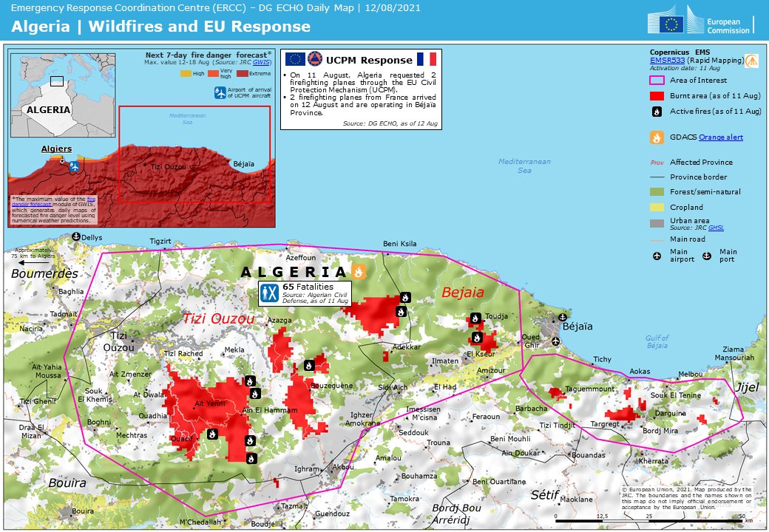769x532 pixels.
Task: Click the Main airport icon in the legend
Action: (x=657, y=256)
